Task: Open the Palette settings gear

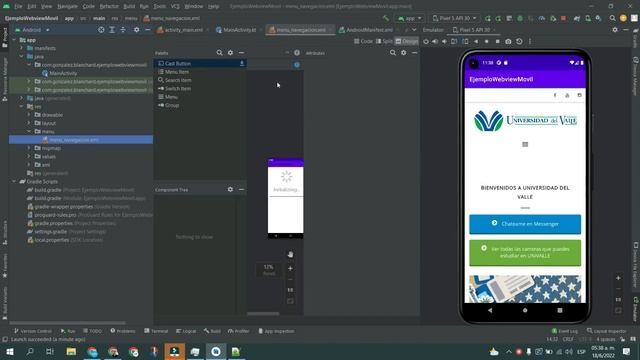Action: pos(230,53)
